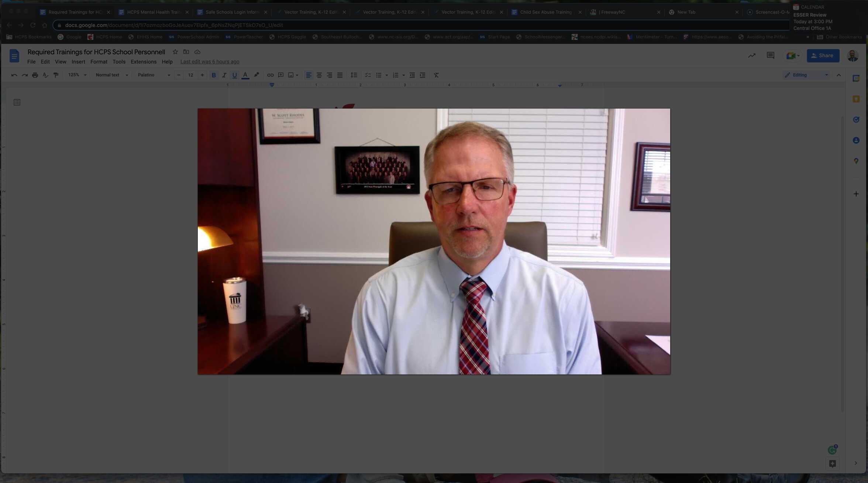Image resolution: width=868 pixels, height=483 pixels.
Task: Open line and paragraph spacing
Action: (354, 75)
